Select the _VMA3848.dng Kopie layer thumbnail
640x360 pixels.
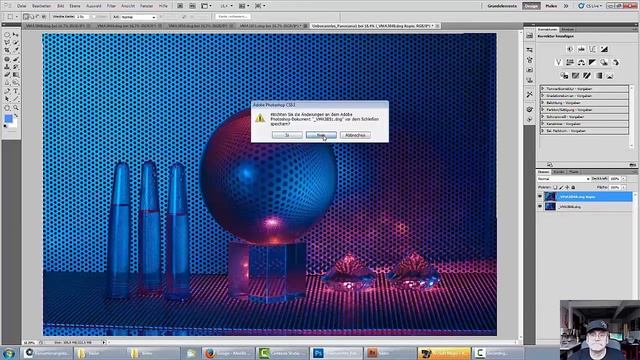pos(550,197)
